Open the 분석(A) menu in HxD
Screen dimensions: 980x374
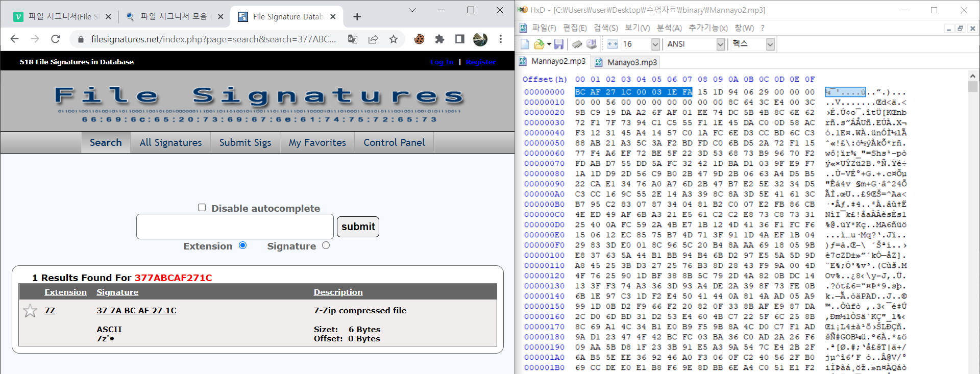click(x=669, y=28)
